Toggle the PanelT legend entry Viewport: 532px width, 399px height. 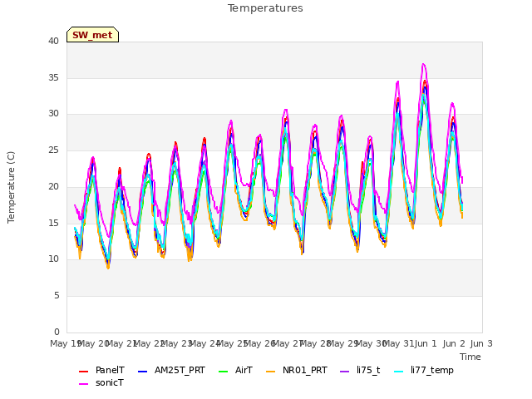(101, 370)
